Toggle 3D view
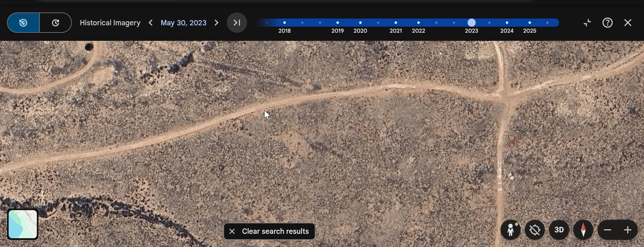This screenshot has width=644, height=247. pos(559,230)
